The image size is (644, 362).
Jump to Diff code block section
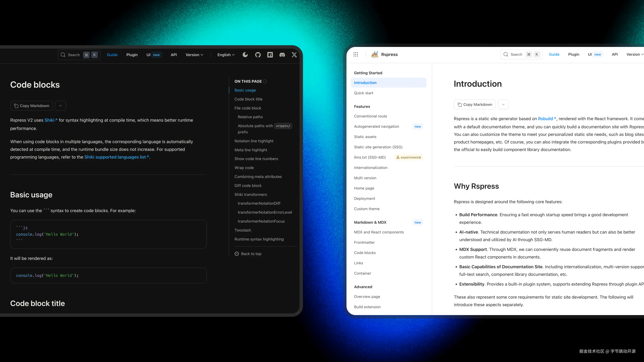248,186
